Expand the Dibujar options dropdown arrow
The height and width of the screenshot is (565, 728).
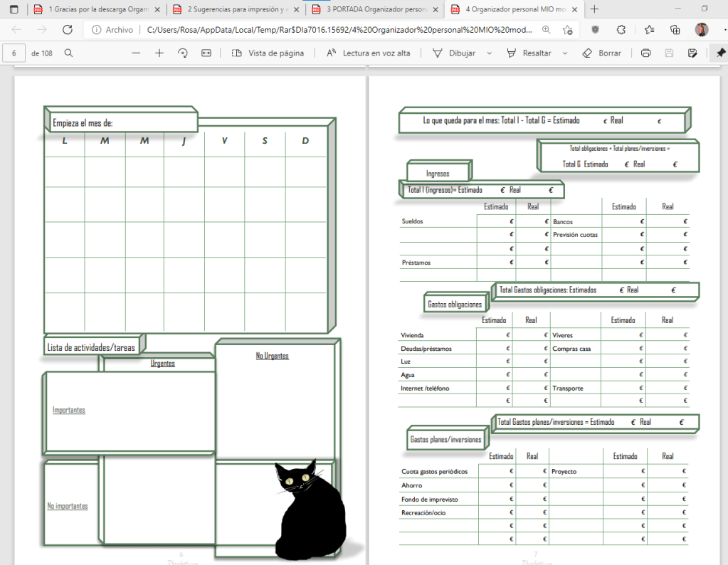point(489,53)
